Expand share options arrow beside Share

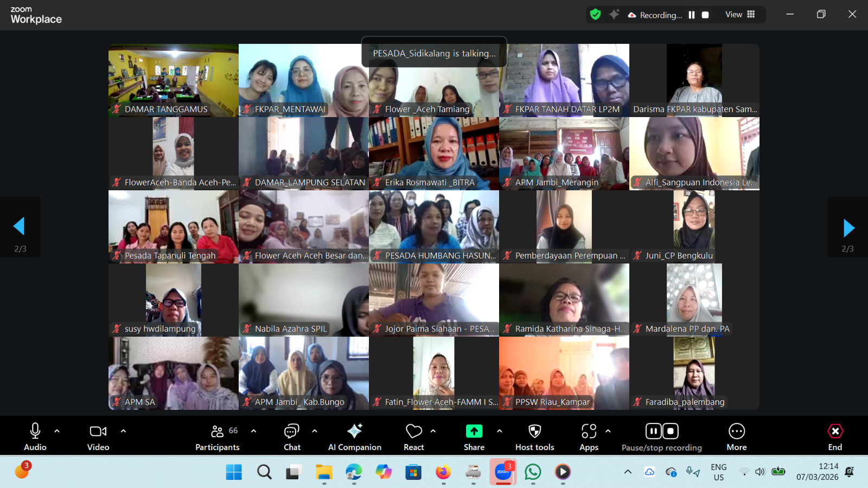tap(499, 431)
